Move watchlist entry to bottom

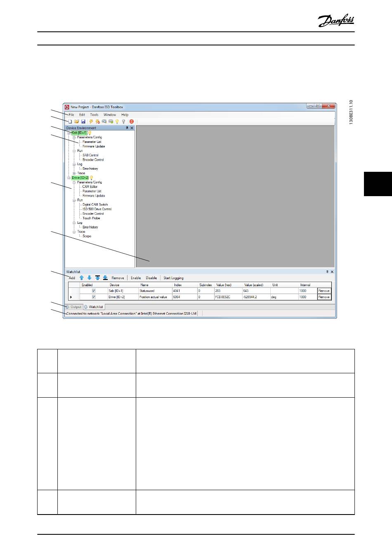[x=105, y=278]
